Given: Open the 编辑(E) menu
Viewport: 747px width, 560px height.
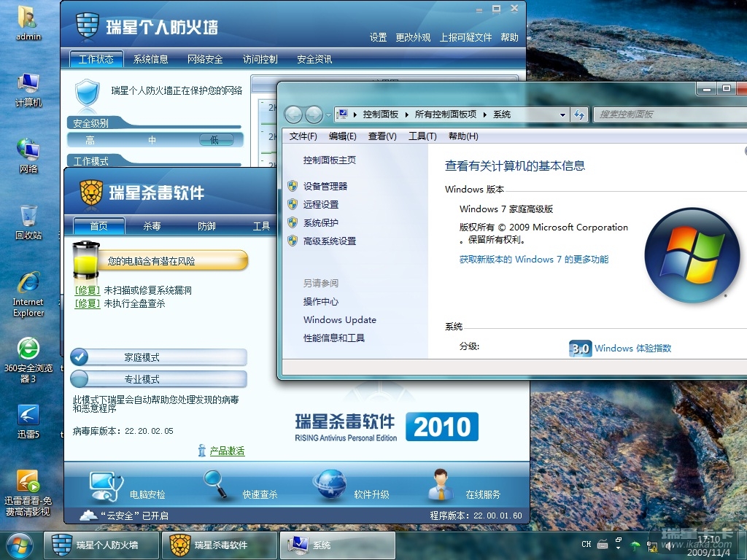Looking at the screenshot, I should [343, 136].
